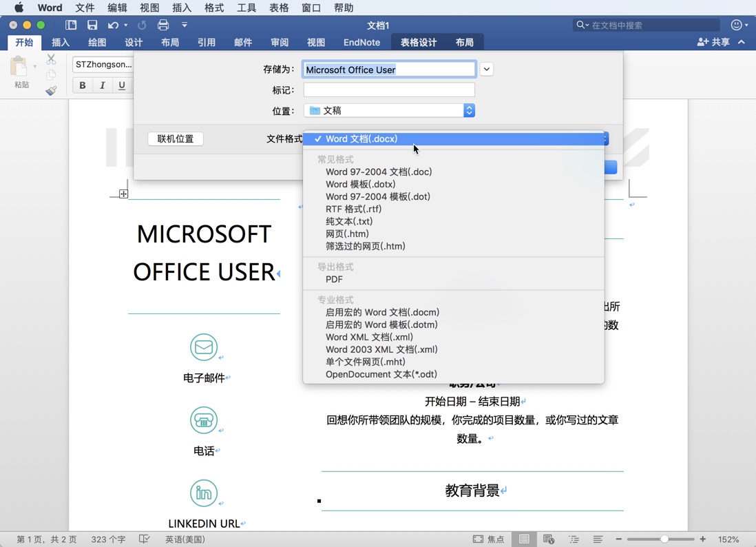
Task: Click the Undo arrow icon
Action: [114, 25]
